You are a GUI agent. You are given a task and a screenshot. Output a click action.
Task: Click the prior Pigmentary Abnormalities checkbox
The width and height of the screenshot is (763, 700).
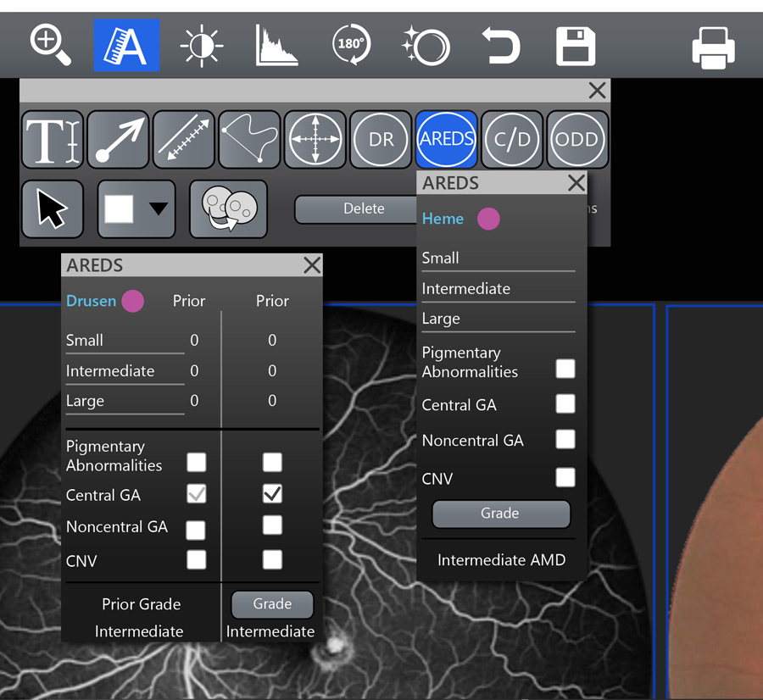point(196,462)
